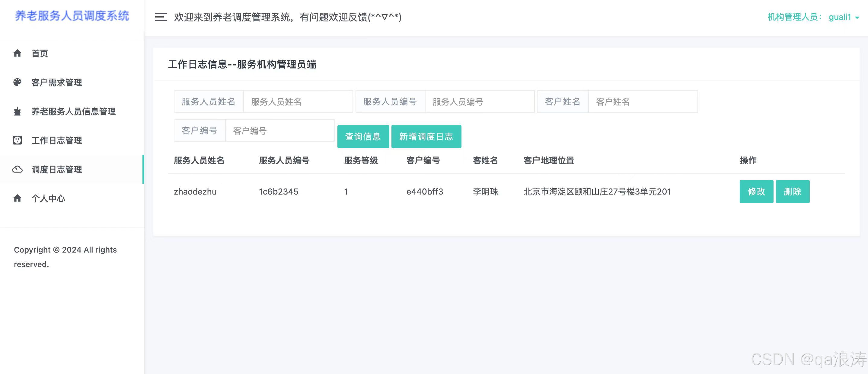
Task: Focus the 客户姓名 input field
Action: coord(643,102)
